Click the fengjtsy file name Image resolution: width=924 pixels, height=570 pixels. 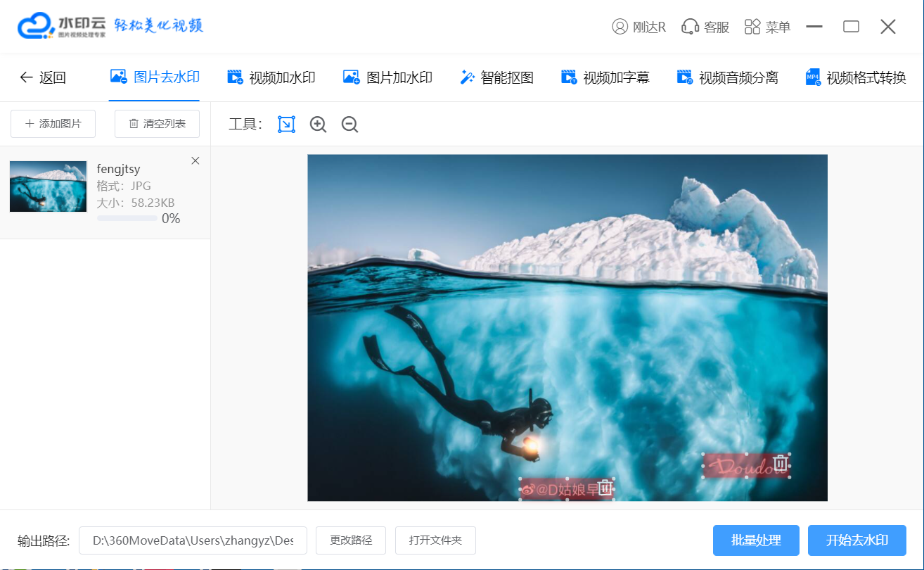pyautogui.click(x=118, y=169)
